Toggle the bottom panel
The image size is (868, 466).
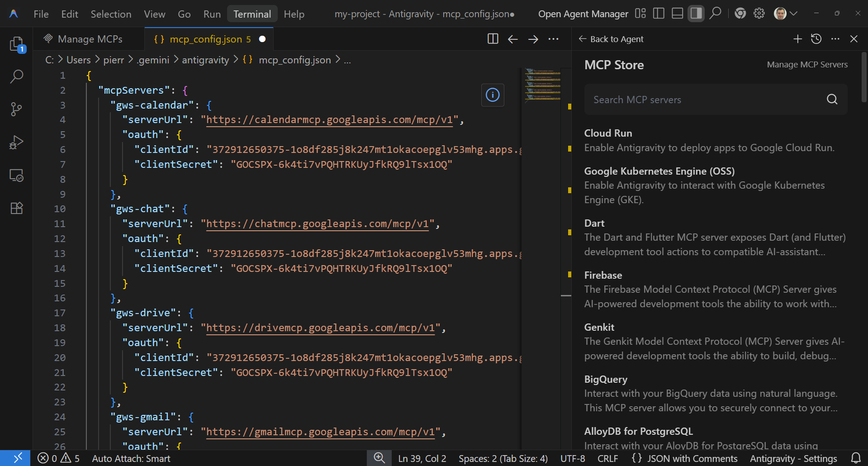[x=678, y=14]
